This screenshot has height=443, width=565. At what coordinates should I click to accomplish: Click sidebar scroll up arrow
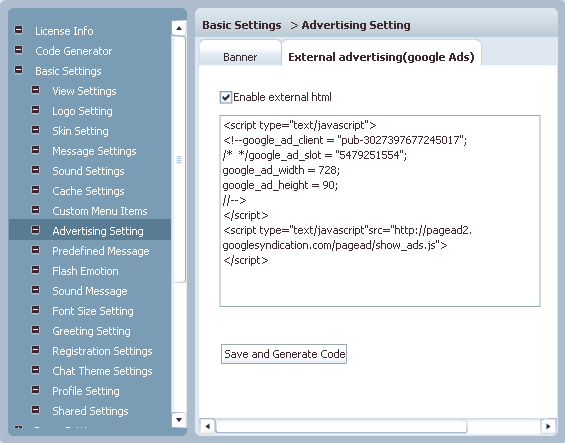pyautogui.click(x=179, y=28)
